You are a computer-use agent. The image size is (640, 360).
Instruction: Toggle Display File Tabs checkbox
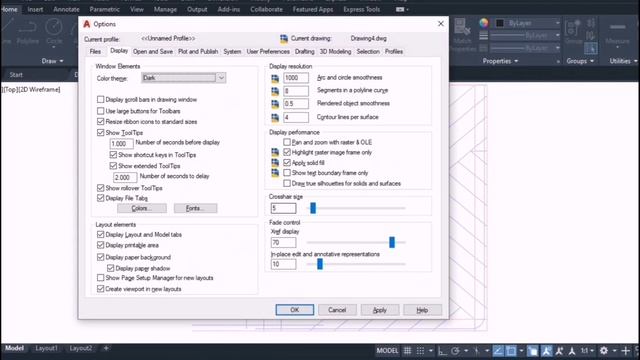click(100, 198)
